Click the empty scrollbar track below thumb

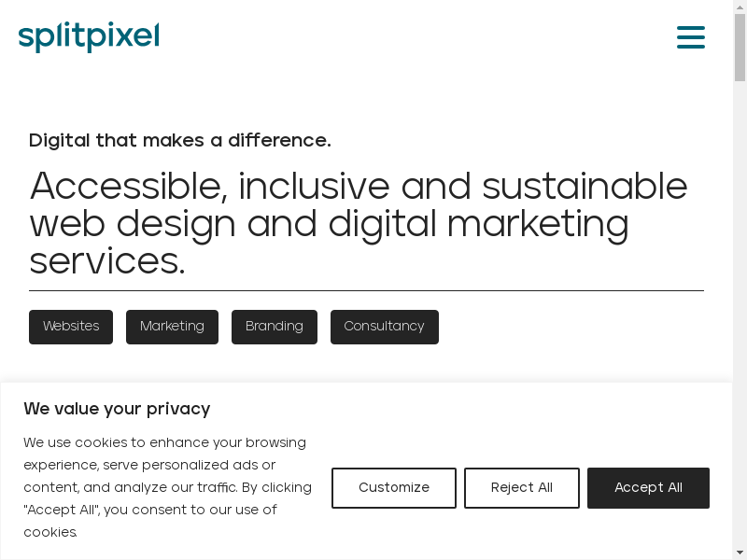[740, 280]
